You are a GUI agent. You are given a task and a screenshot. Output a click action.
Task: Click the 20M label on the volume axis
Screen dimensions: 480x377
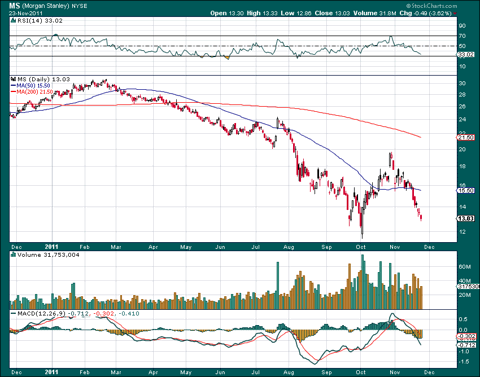click(x=464, y=295)
